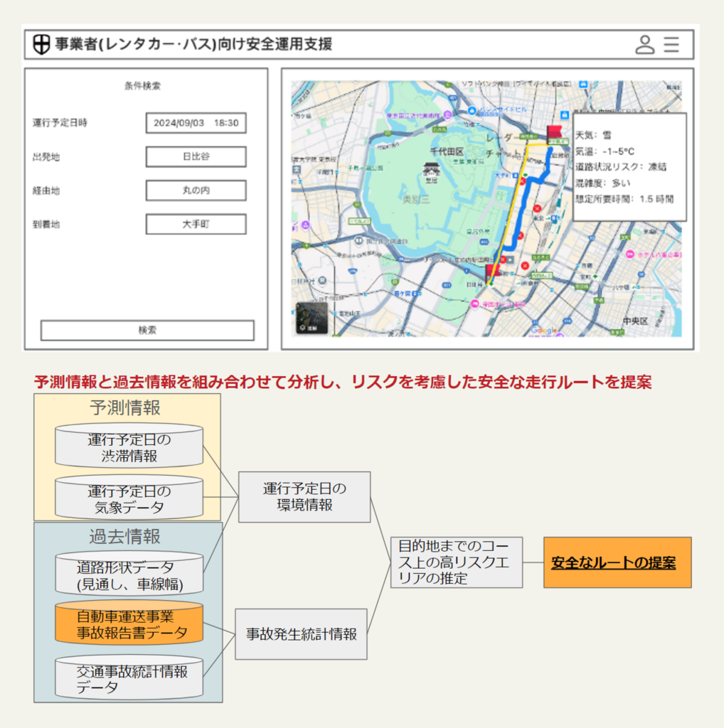The height and width of the screenshot is (728, 724).
Task: Click the 目的地までのコース上の高リスクエリアの推定 box
Action: pyautogui.click(x=457, y=562)
